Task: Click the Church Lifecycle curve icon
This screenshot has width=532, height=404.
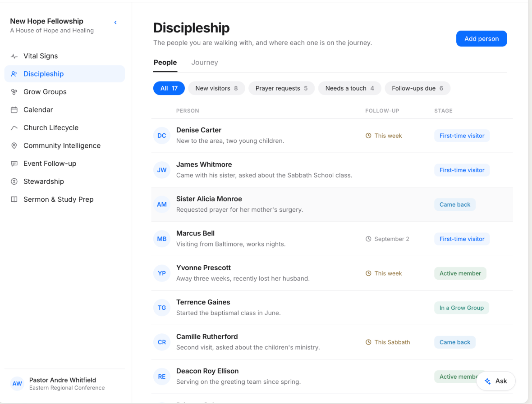Action: [x=14, y=128]
